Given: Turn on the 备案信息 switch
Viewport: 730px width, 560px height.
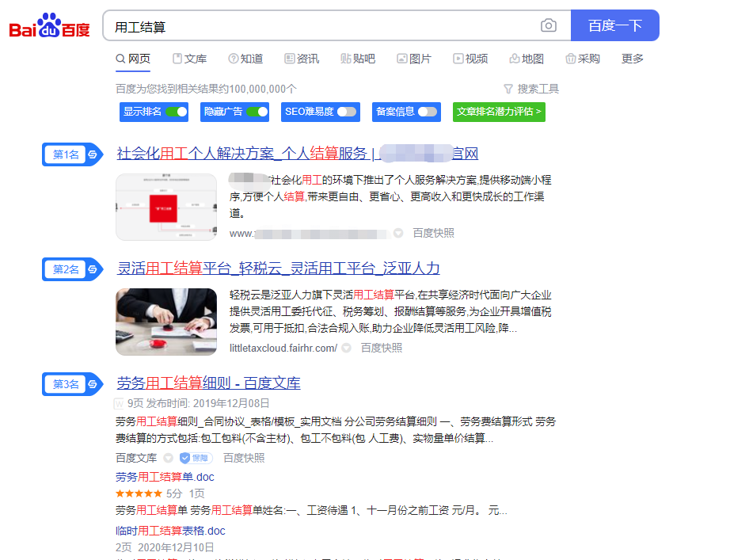Looking at the screenshot, I should 428,112.
